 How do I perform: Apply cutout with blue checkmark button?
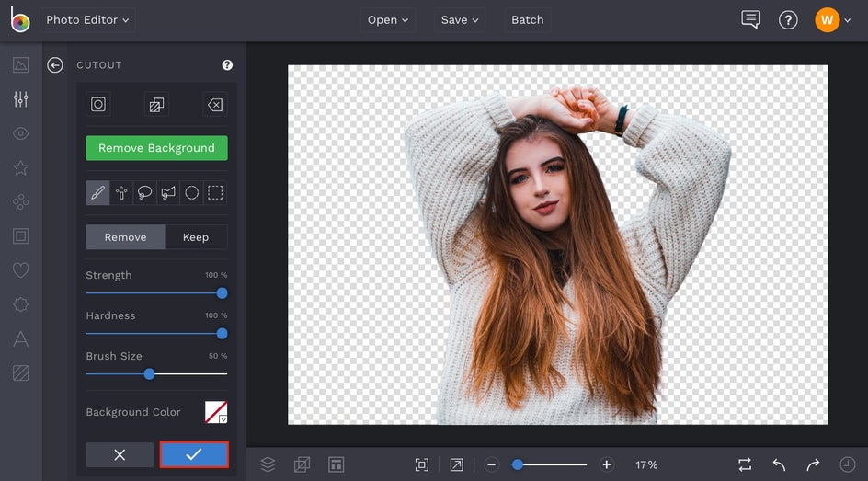pos(194,454)
